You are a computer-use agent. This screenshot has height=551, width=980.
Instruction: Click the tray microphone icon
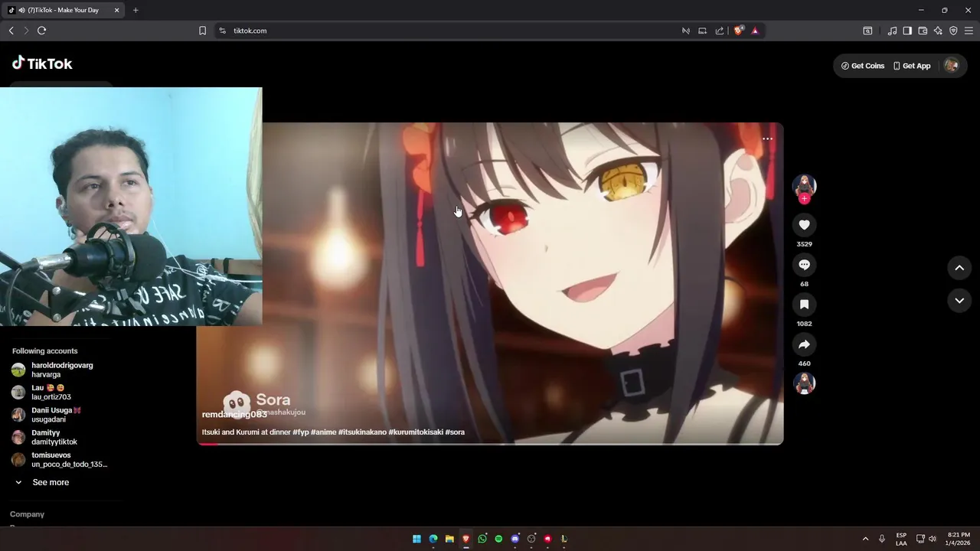point(882,539)
